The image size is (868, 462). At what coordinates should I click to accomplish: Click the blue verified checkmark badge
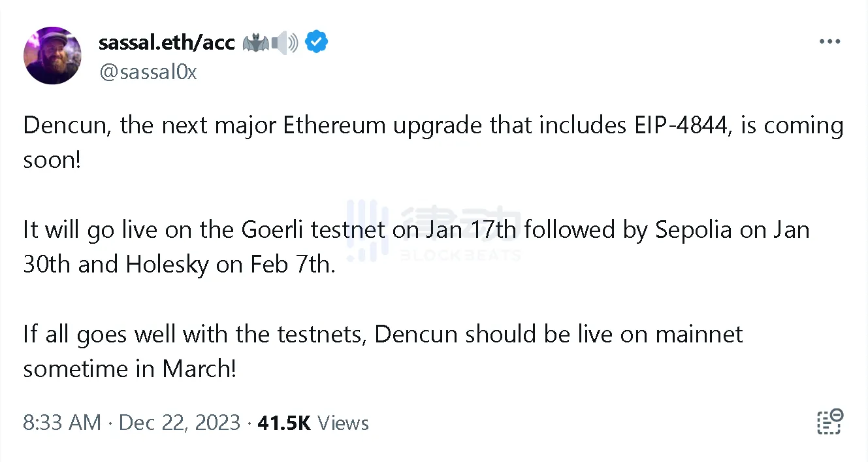317,42
